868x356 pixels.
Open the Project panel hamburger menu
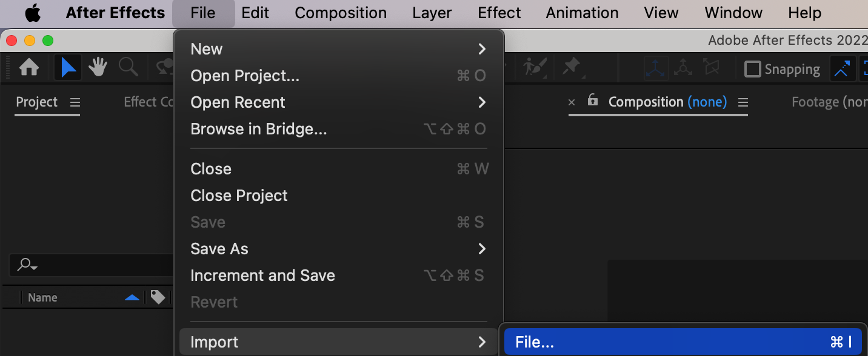(x=75, y=102)
